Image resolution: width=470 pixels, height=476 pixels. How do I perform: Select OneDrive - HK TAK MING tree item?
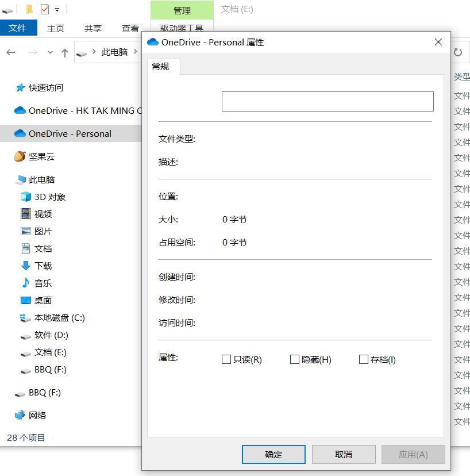[85, 110]
